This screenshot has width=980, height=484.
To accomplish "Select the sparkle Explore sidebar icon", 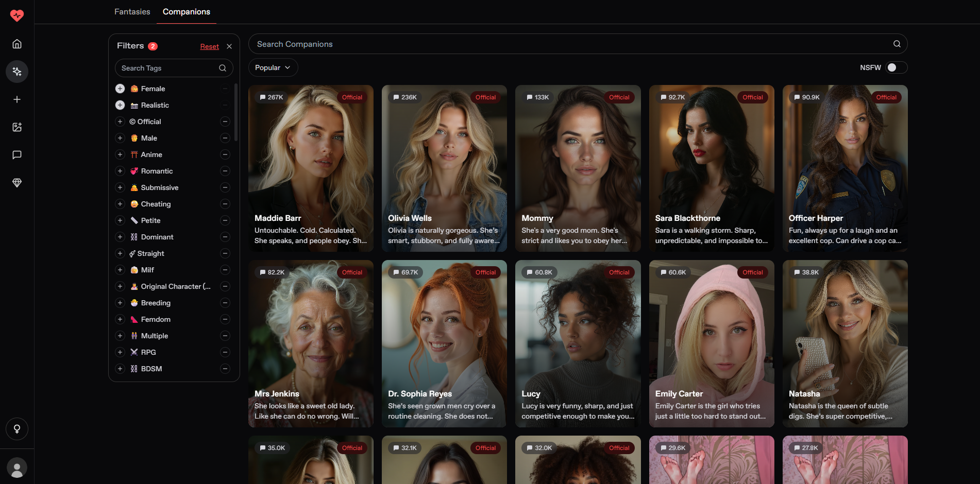I will pyautogui.click(x=17, y=72).
